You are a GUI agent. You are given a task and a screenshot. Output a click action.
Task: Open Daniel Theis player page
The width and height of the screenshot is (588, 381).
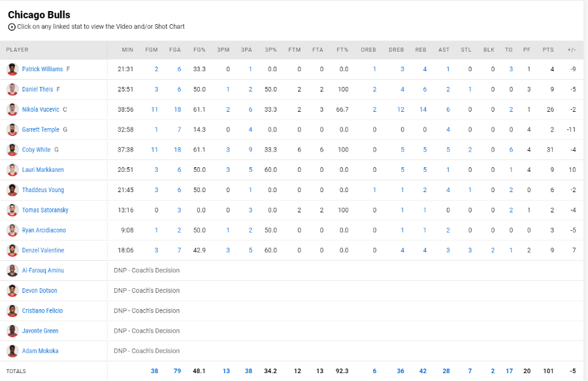tap(37, 90)
